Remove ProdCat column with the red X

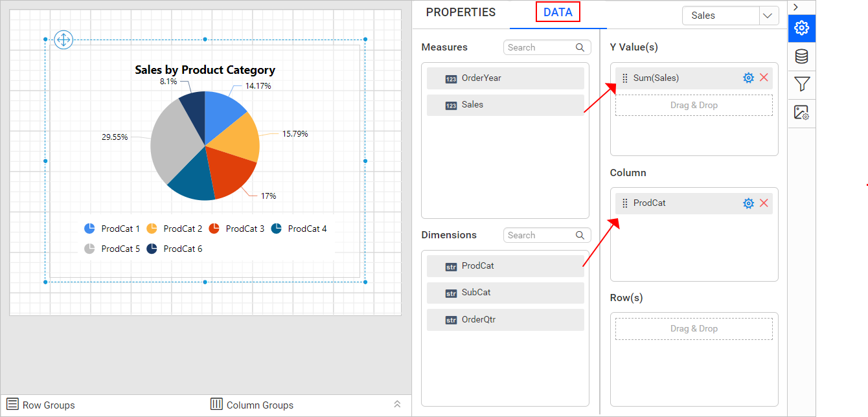click(x=764, y=203)
